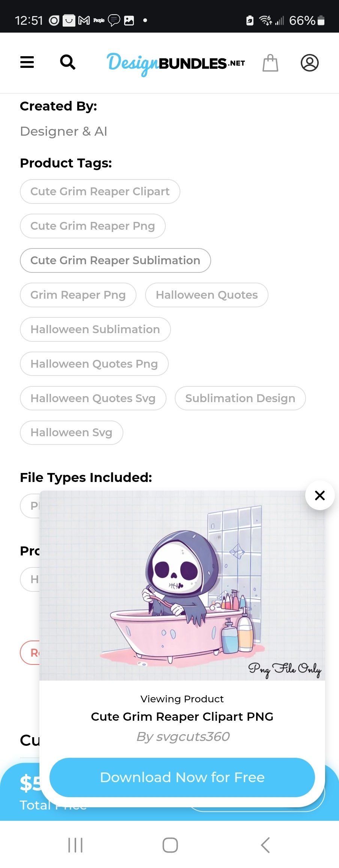Viewport: 339px width, 868px height.
Task: Choose the Sublimation Design tag
Action: point(240,398)
